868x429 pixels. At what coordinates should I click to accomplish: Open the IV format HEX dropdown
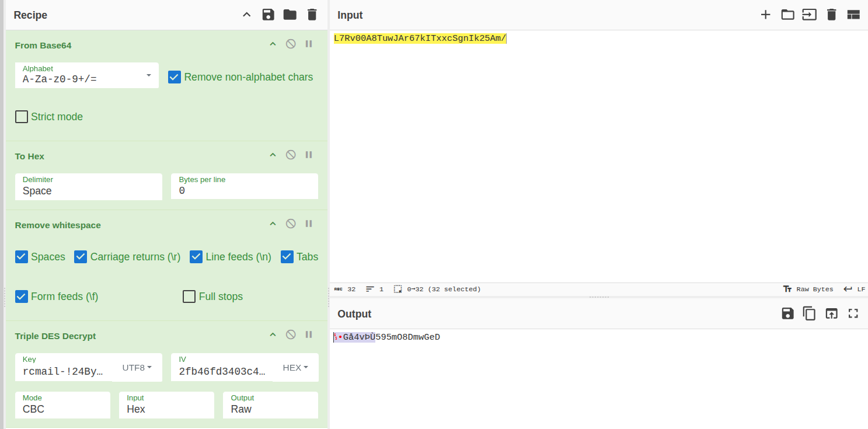click(x=296, y=368)
